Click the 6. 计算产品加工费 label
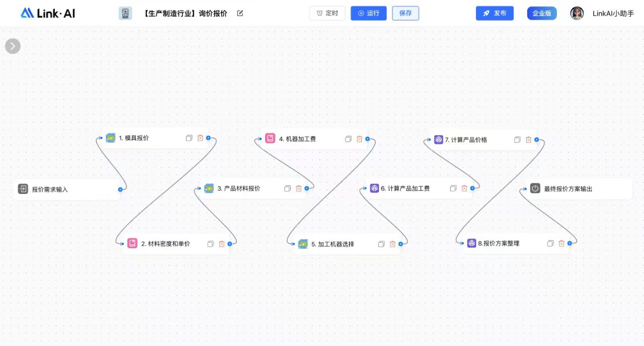Image resolution: width=644 pixels, height=346 pixels. point(406,188)
